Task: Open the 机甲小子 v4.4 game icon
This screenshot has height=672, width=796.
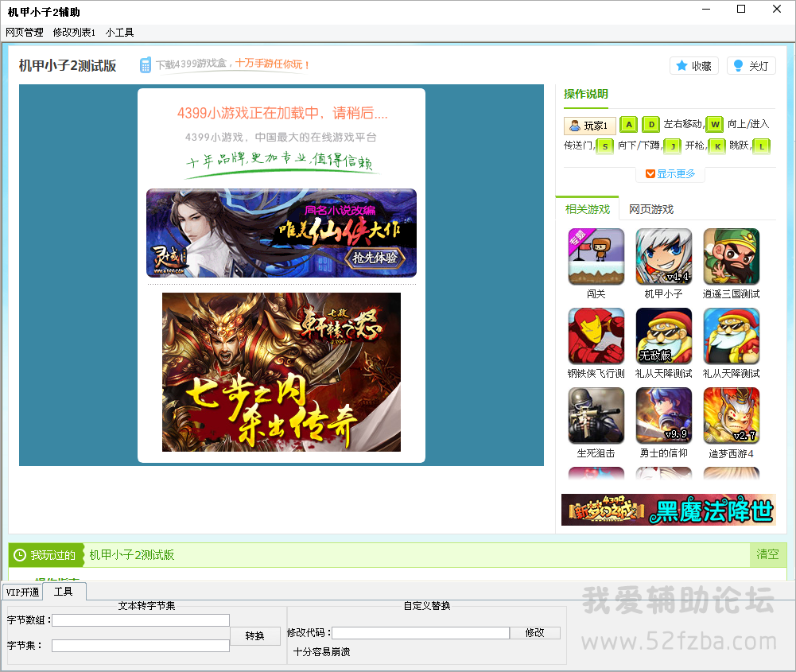Action: coord(663,256)
